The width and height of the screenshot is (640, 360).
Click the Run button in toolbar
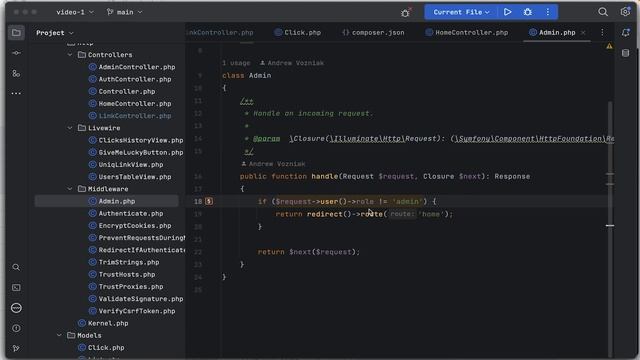point(507,12)
